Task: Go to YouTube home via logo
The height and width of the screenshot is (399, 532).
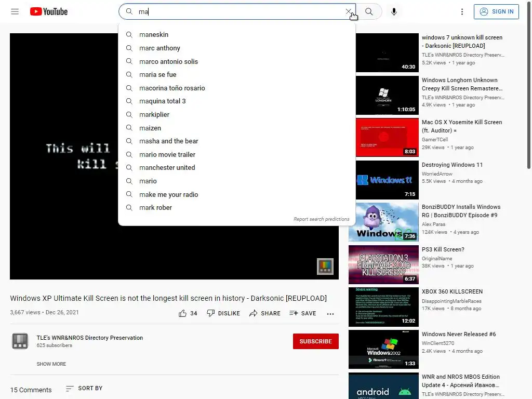Action: click(48, 11)
